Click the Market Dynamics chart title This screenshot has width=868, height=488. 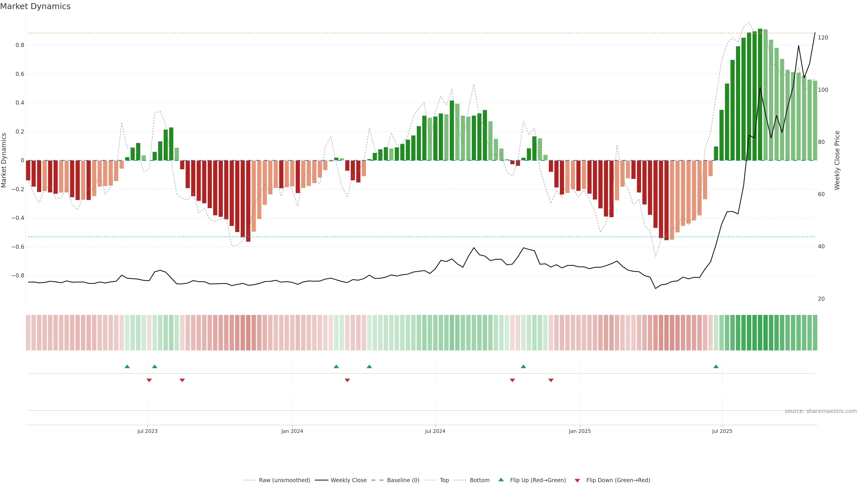pos(35,6)
